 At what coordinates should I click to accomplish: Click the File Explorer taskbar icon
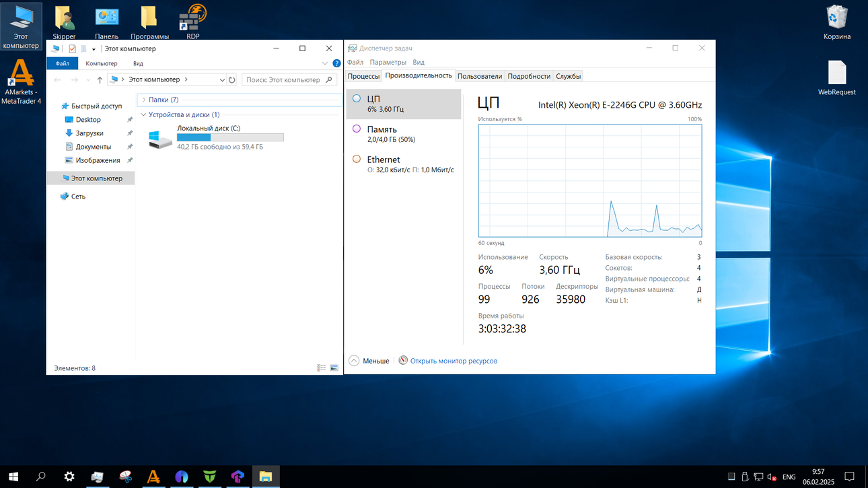point(266,477)
